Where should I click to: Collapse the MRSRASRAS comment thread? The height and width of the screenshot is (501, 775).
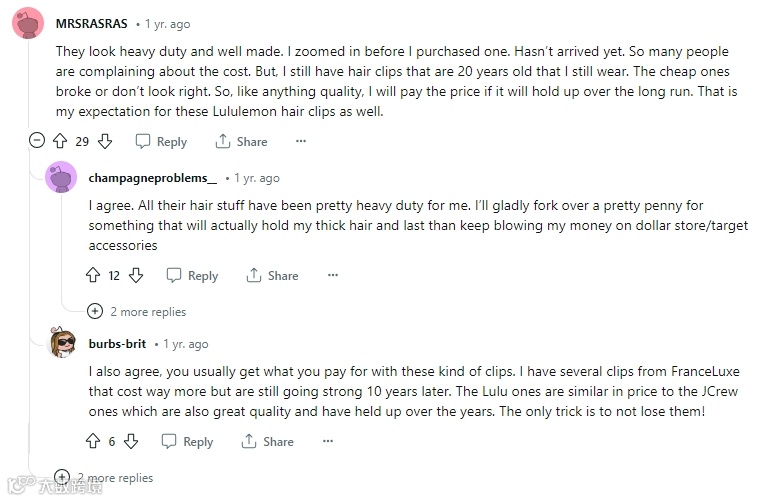point(37,141)
